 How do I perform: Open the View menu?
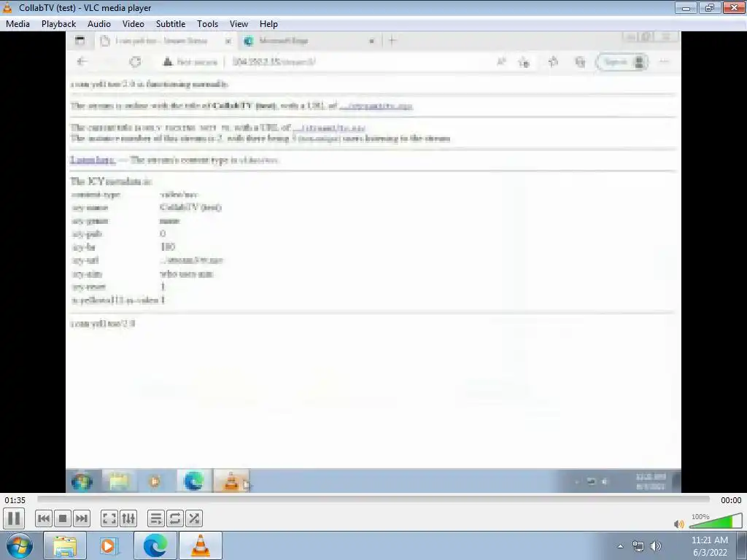(239, 24)
